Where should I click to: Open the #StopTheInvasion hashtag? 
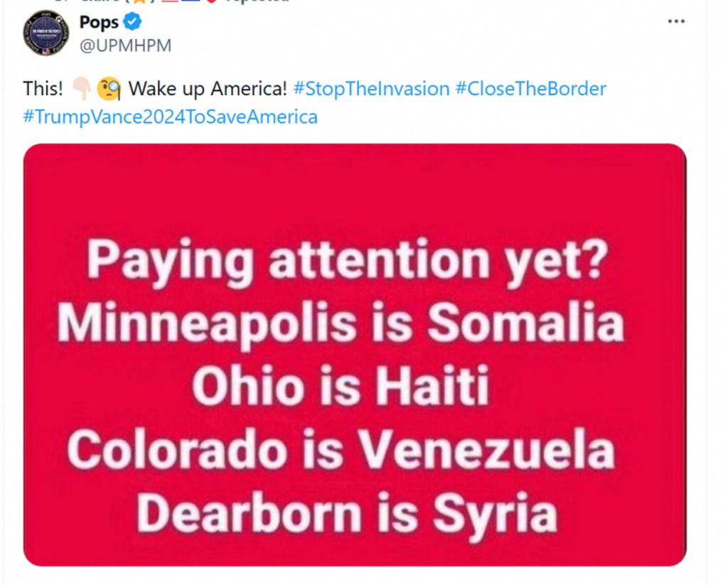coord(371,89)
